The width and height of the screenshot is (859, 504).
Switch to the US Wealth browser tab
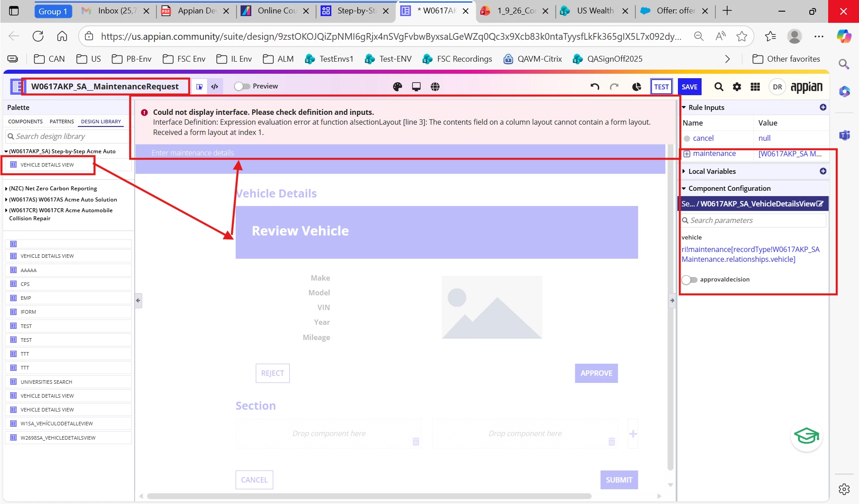[x=595, y=11]
